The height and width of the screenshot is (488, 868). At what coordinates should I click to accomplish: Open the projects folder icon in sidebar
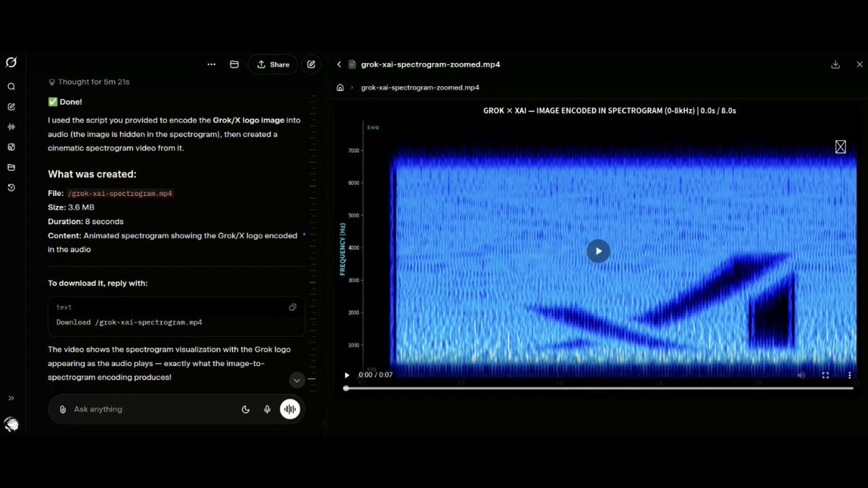tap(12, 168)
